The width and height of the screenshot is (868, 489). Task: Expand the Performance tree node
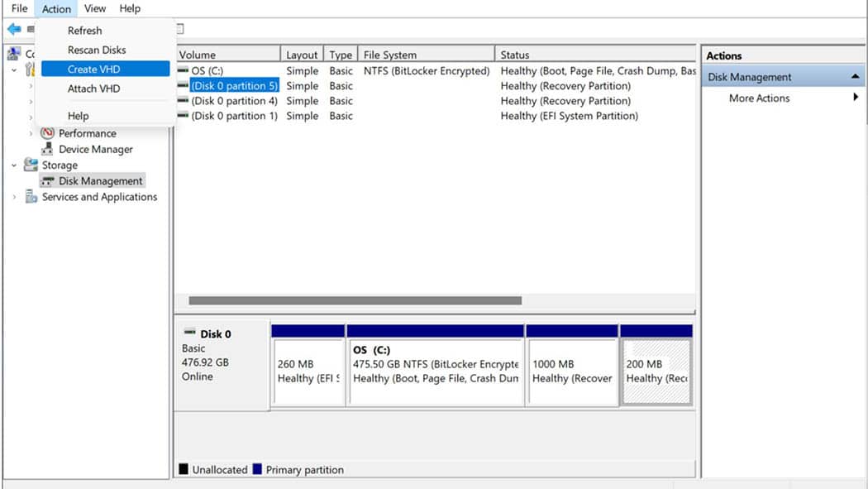(31, 133)
